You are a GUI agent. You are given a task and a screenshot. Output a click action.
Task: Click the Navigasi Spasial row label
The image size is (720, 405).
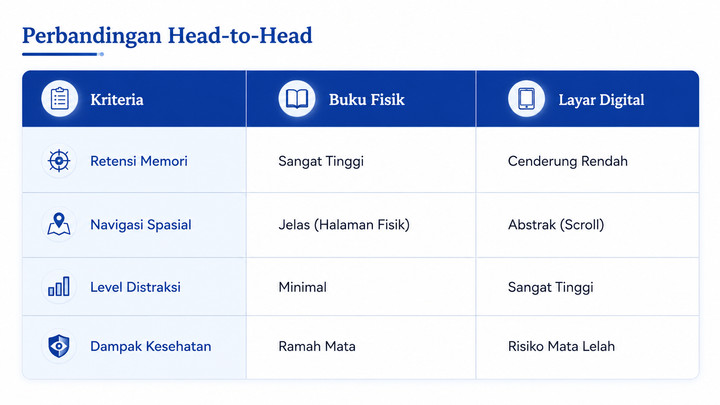coord(141,225)
